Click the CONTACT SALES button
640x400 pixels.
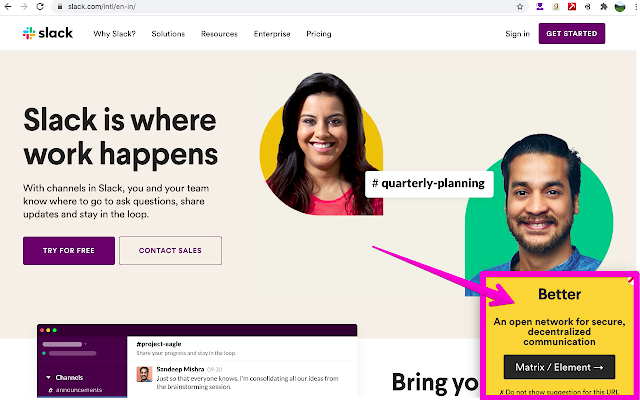pyautogui.click(x=171, y=251)
